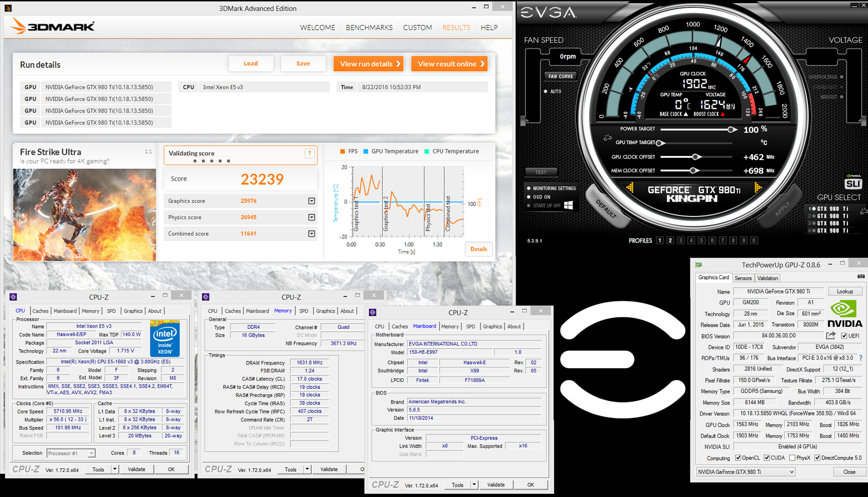
Task: Click Save button in Run details
Action: pyautogui.click(x=303, y=64)
